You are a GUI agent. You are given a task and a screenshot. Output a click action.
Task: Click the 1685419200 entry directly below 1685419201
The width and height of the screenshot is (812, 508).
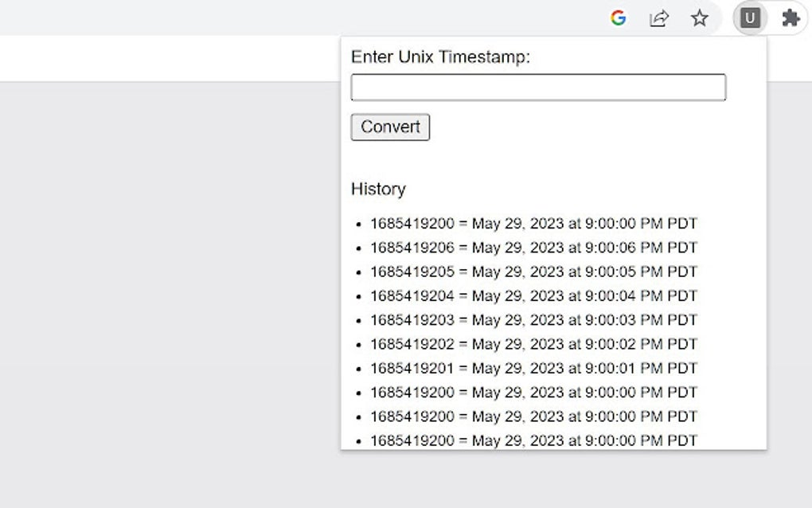[533, 393]
